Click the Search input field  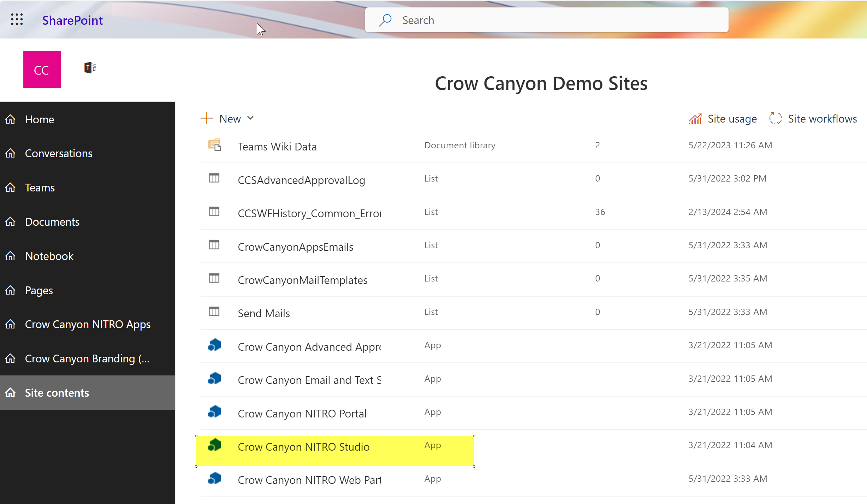coord(547,20)
